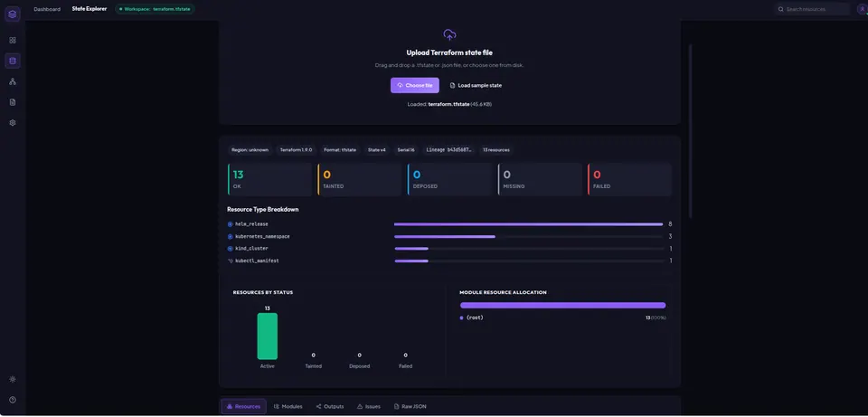Open the dashboard grid icon in sidebar
This screenshot has height=417, width=868.
(x=13, y=41)
